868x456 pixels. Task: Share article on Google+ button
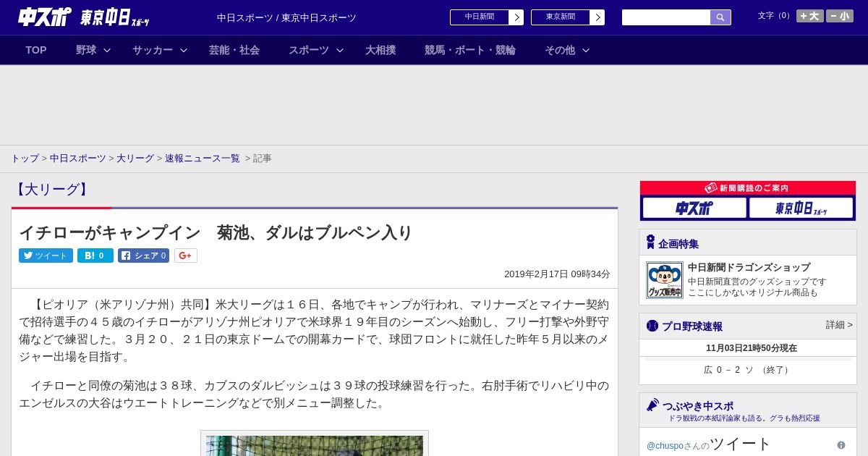(186, 256)
